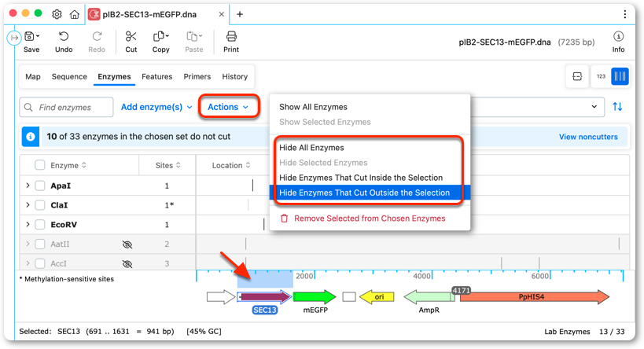Image resolution: width=644 pixels, height=349 pixels.
Task: Click the sort order arrows icon
Action: [617, 107]
